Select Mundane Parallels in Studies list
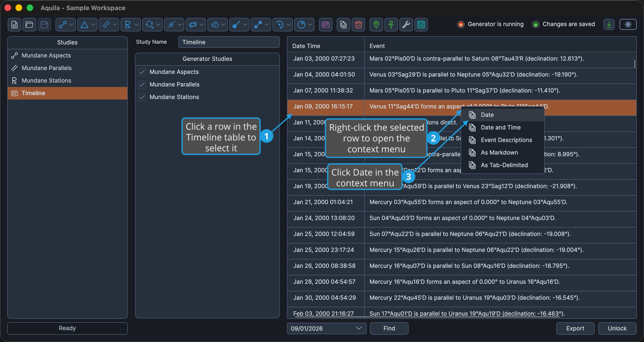 click(68, 68)
